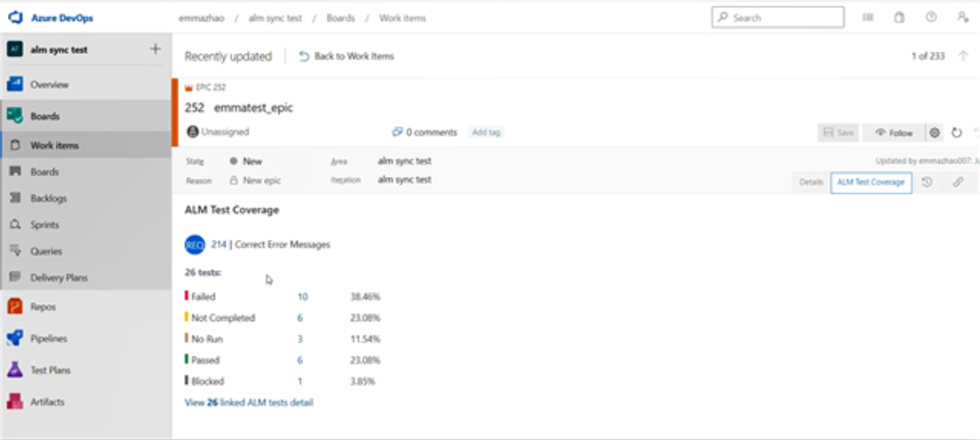The image size is (980, 440).
Task: Click the Artifacts icon in sidebar
Action: click(14, 401)
